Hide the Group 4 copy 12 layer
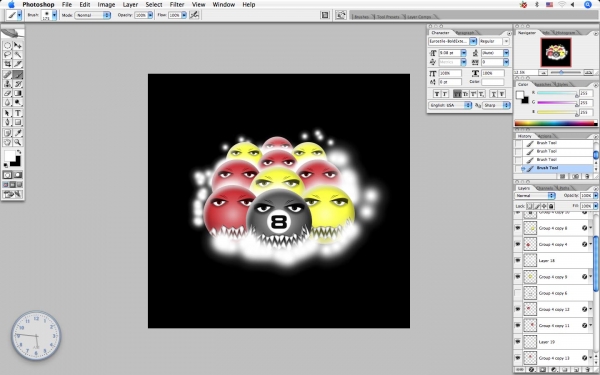 (518, 309)
